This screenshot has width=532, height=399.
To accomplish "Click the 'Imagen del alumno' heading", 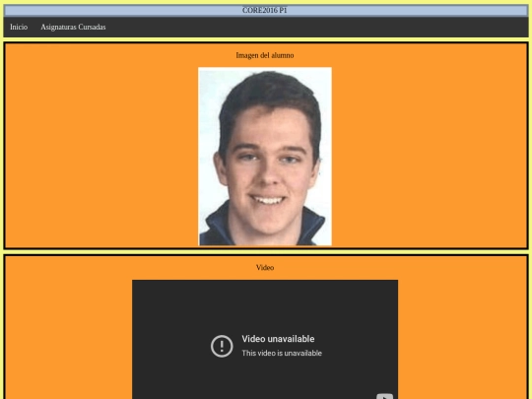I will pos(265,55).
